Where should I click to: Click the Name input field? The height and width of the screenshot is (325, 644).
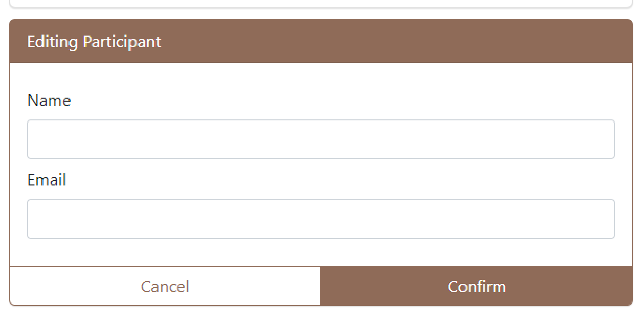[321, 139]
